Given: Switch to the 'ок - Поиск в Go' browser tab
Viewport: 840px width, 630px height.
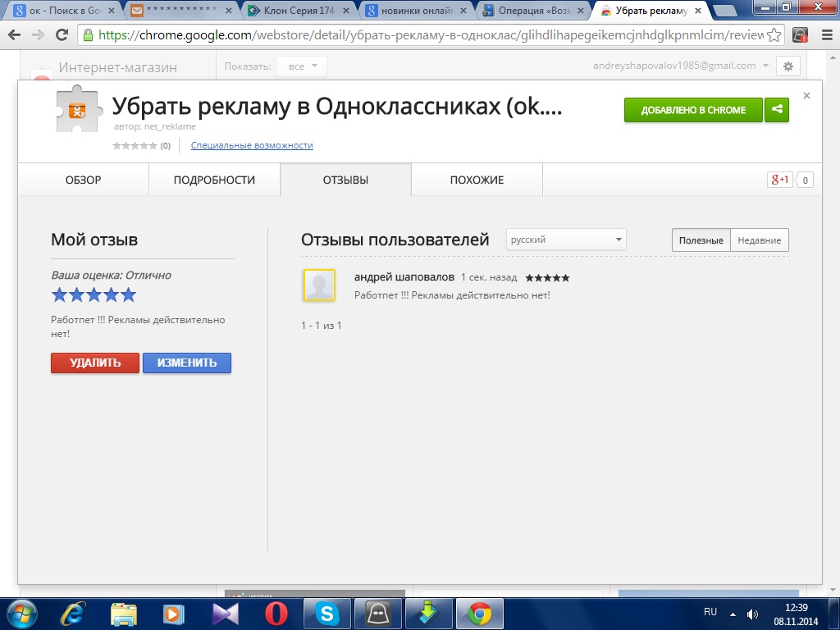Looking at the screenshot, I should [64, 10].
